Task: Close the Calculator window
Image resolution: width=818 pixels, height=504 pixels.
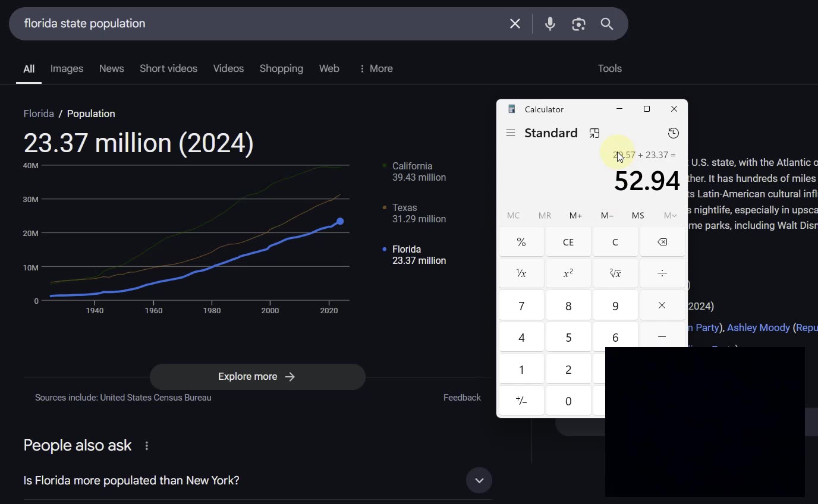Action: pos(674,109)
